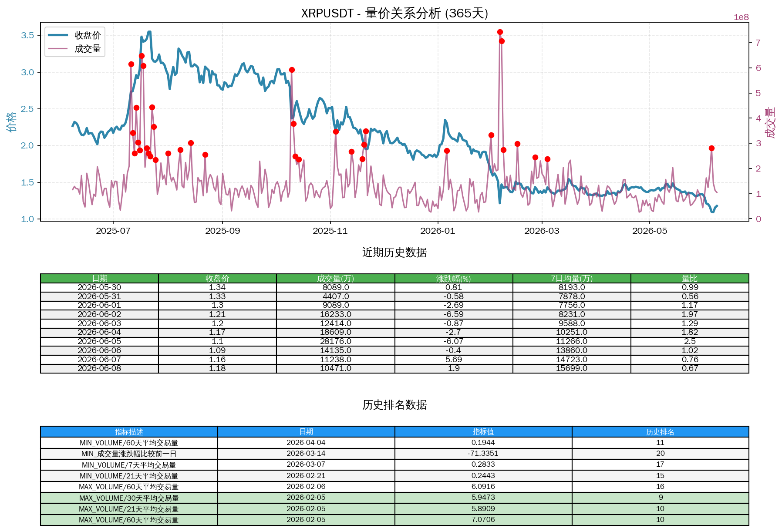The image size is (782, 532).
Task: Click the 1e8 axis scale label
Action: [x=741, y=17]
